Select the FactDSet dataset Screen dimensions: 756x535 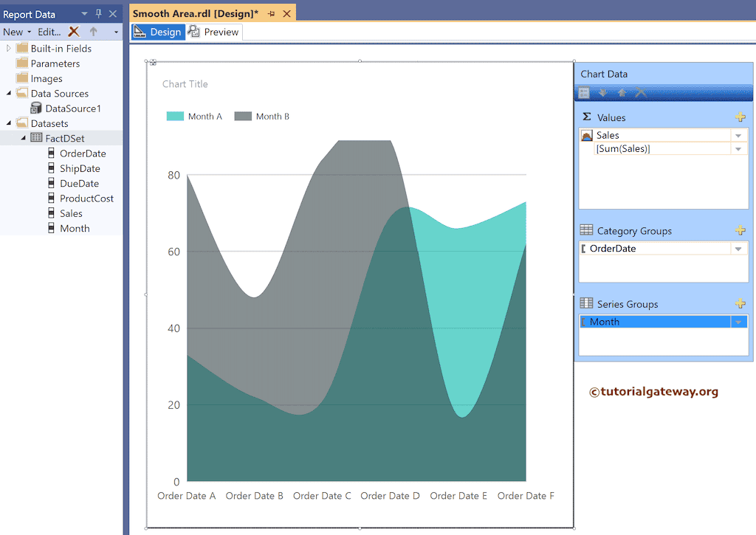(65, 138)
